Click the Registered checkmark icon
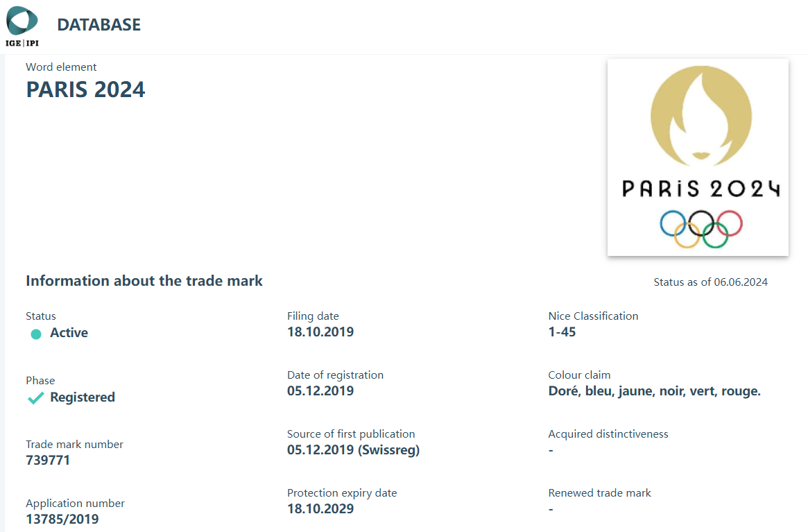Screen dimensions: 808x532 click(35, 398)
